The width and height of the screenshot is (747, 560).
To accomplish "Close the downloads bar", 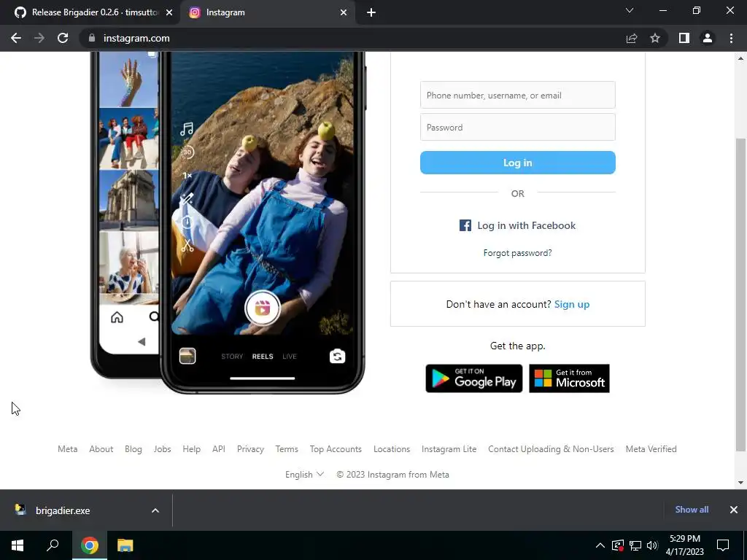I will pyautogui.click(x=734, y=510).
